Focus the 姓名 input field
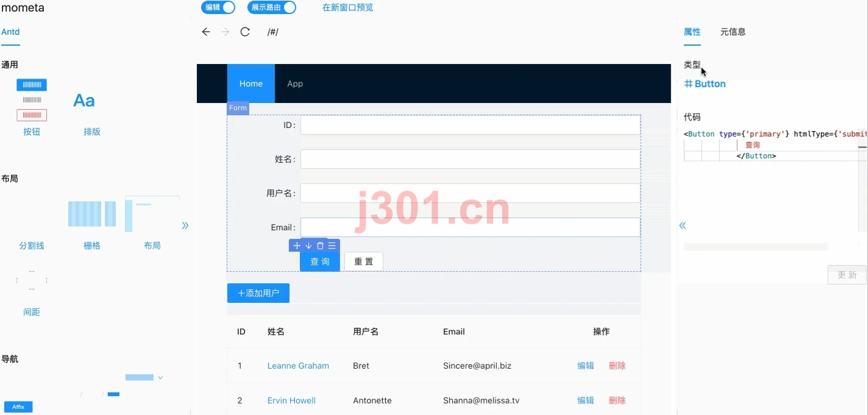 (x=471, y=159)
